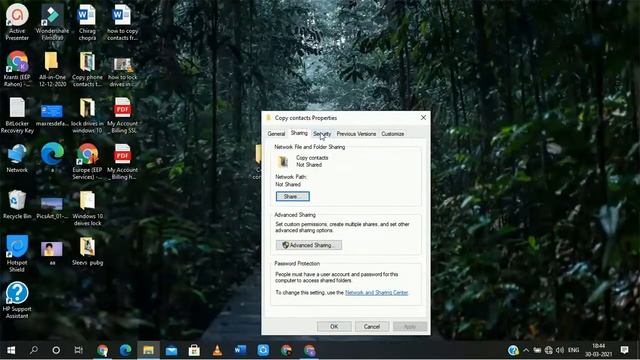The width and height of the screenshot is (640, 360).
Task: Select the All-in-One 12-12-2020 folder
Action: point(52,69)
